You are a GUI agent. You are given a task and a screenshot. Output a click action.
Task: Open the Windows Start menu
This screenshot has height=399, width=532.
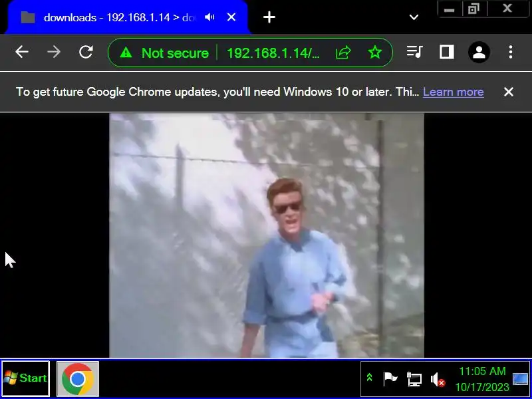coord(25,378)
